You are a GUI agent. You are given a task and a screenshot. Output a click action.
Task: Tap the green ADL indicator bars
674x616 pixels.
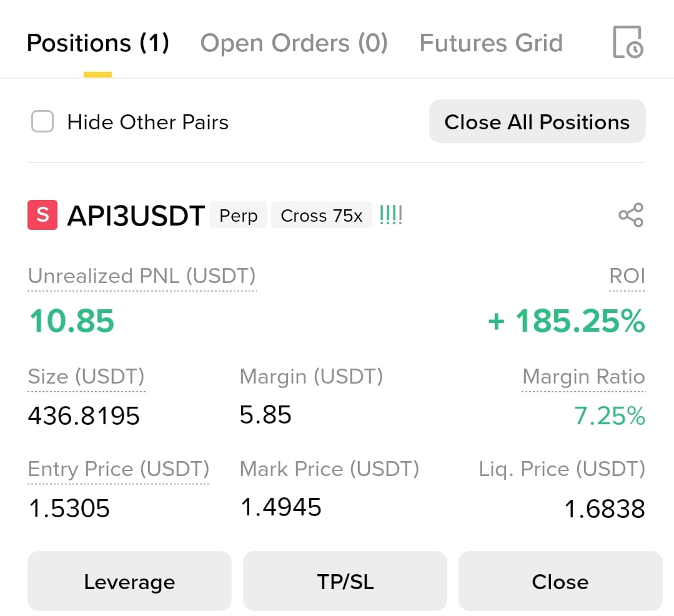point(391,214)
